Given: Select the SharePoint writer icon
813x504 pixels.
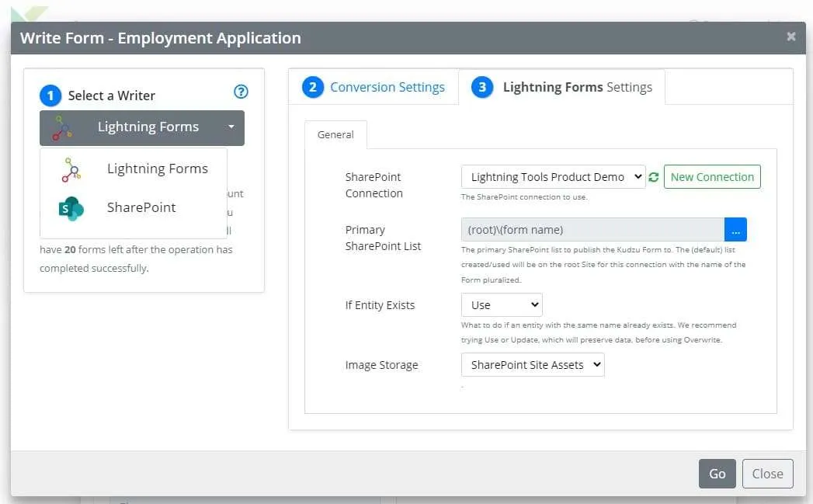Looking at the screenshot, I should click(71, 207).
